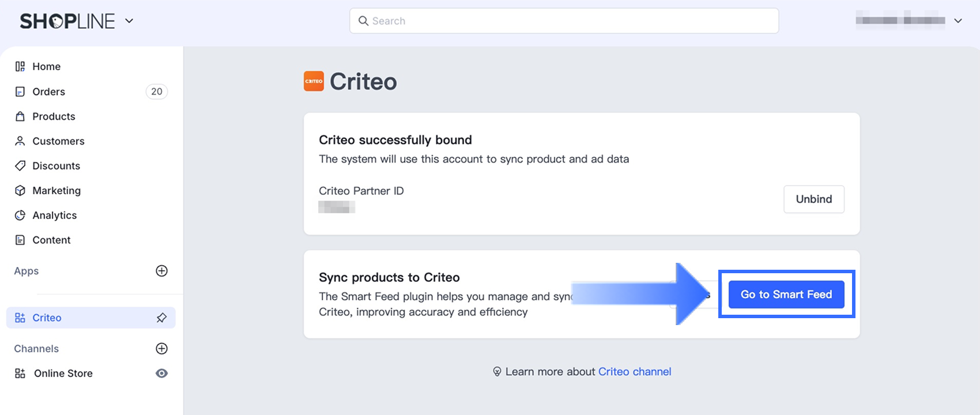Viewport: 980px width, 415px height.
Task: Click the Analytics pie chart icon
Action: pos(20,216)
